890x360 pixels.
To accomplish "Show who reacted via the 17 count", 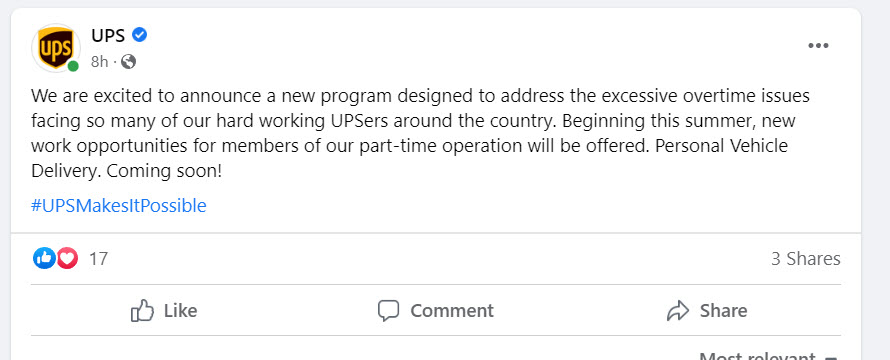I will click(98, 259).
